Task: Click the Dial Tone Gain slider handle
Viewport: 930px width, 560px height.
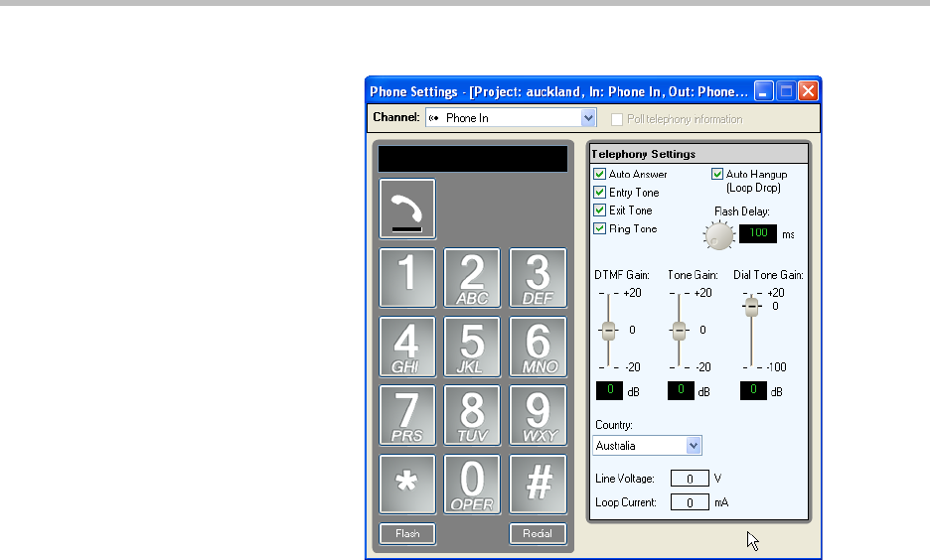Action: pos(752,308)
